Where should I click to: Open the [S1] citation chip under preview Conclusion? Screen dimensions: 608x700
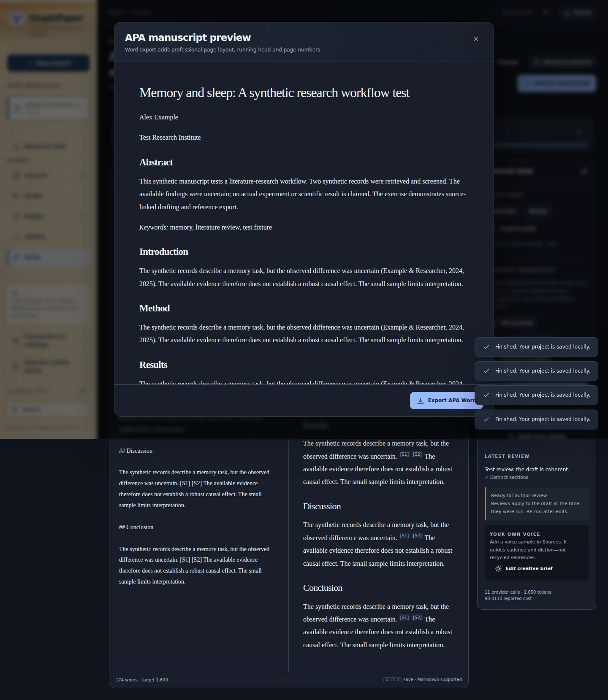click(404, 618)
